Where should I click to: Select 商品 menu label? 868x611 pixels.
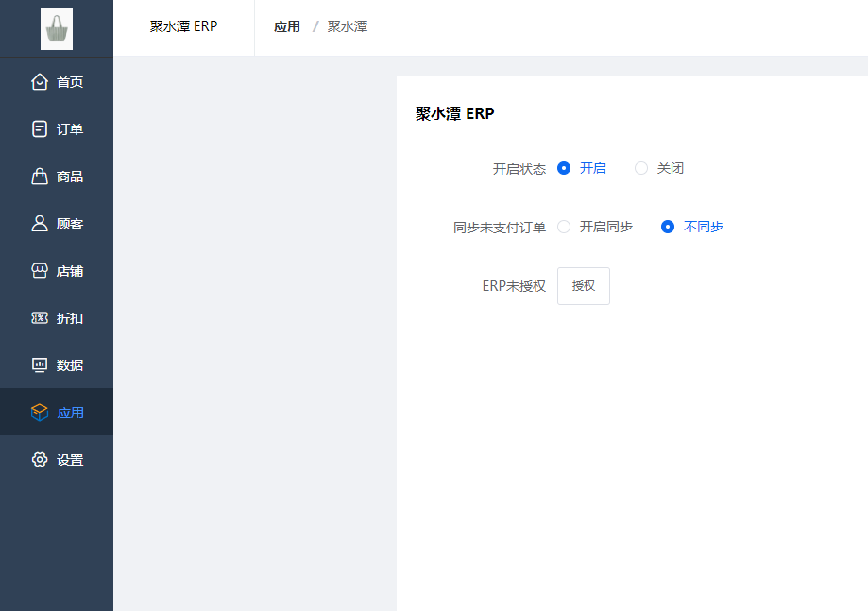pos(70,177)
